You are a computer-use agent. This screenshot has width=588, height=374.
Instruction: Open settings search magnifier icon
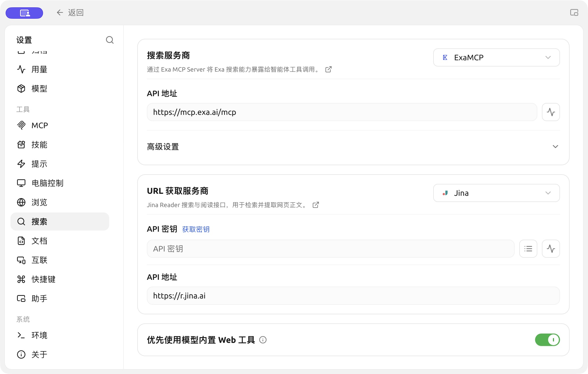point(110,40)
